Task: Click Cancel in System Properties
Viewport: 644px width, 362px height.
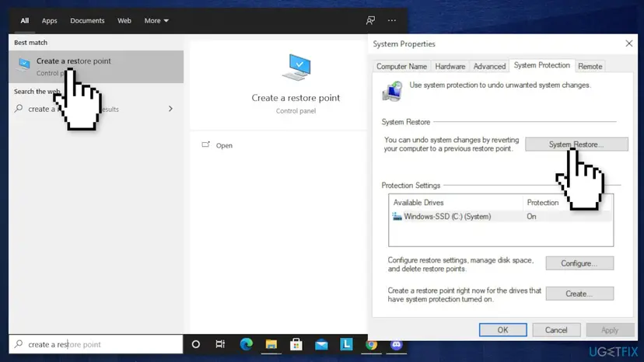Action: coord(556,330)
